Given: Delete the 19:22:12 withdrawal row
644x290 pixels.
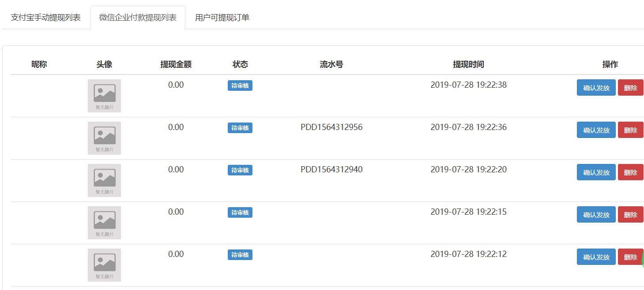Looking at the screenshot, I should pos(630,257).
